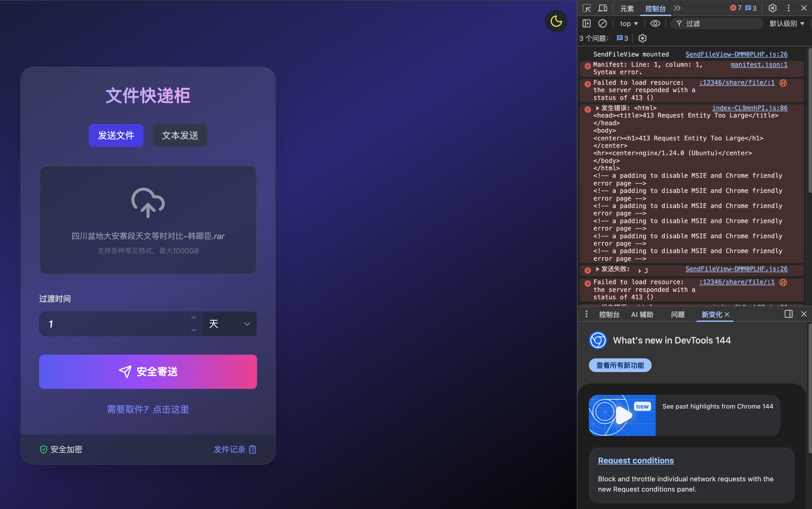Viewport: 812px width, 509px height.
Task: Click the cloud upload icon
Action: coord(148,203)
